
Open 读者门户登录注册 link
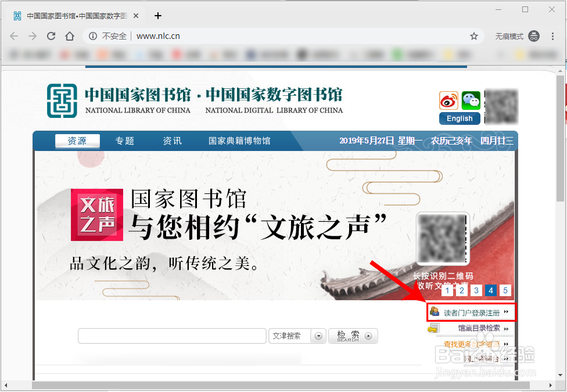[x=472, y=313]
